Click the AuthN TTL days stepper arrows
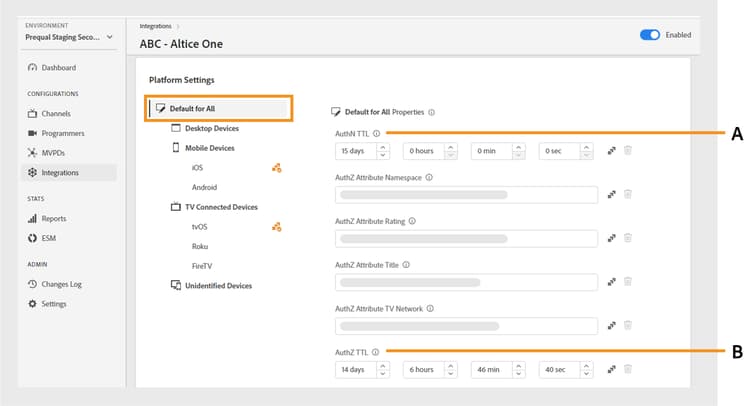The height and width of the screenshot is (406, 750). [x=383, y=151]
